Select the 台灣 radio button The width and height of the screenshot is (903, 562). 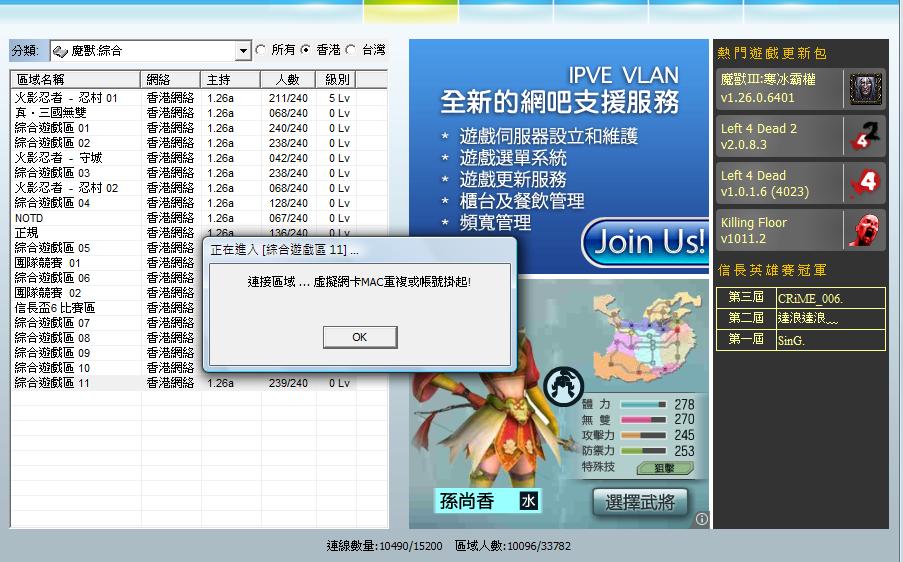click(351, 50)
